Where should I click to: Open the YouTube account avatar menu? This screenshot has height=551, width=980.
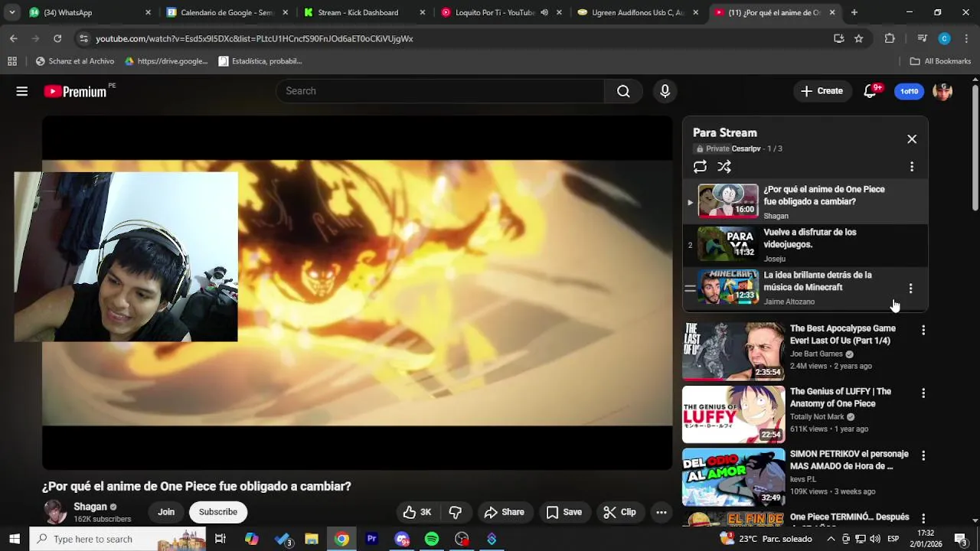pos(942,91)
